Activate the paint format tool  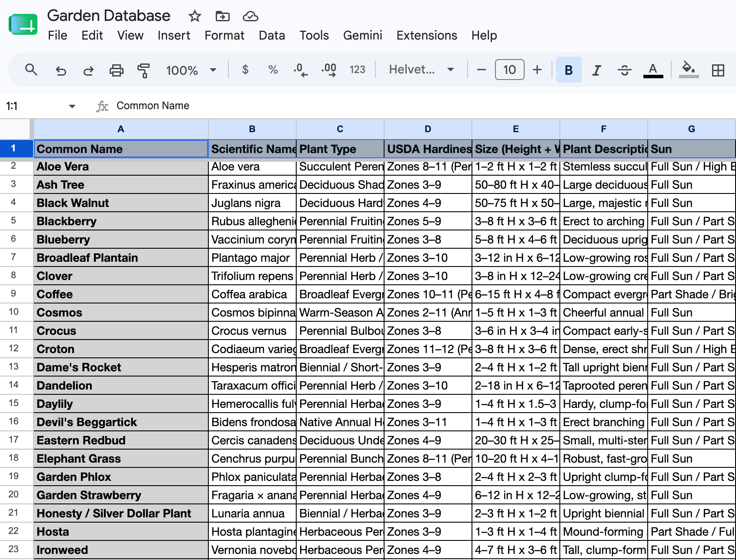(x=144, y=70)
